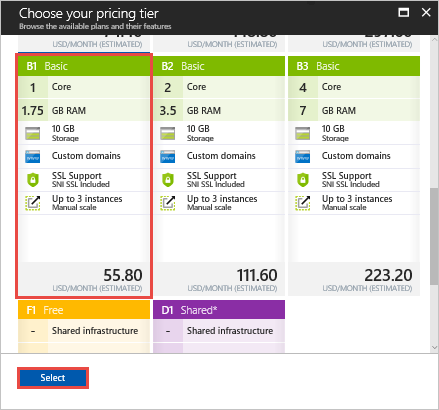
Task: Maximize the pricing tier blade
Action: [404, 13]
